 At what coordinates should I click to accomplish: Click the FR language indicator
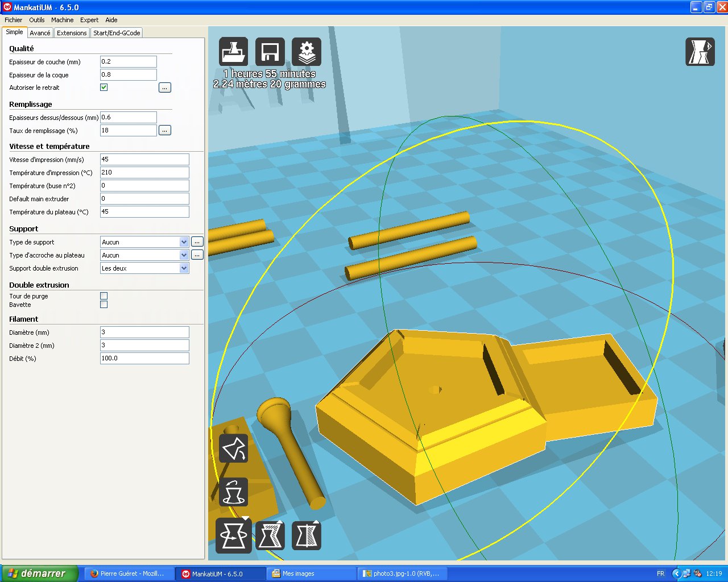click(x=660, y=573)
